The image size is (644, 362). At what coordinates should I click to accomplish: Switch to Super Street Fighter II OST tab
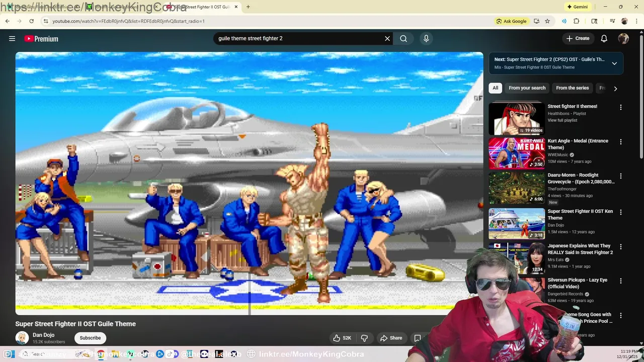202,7
